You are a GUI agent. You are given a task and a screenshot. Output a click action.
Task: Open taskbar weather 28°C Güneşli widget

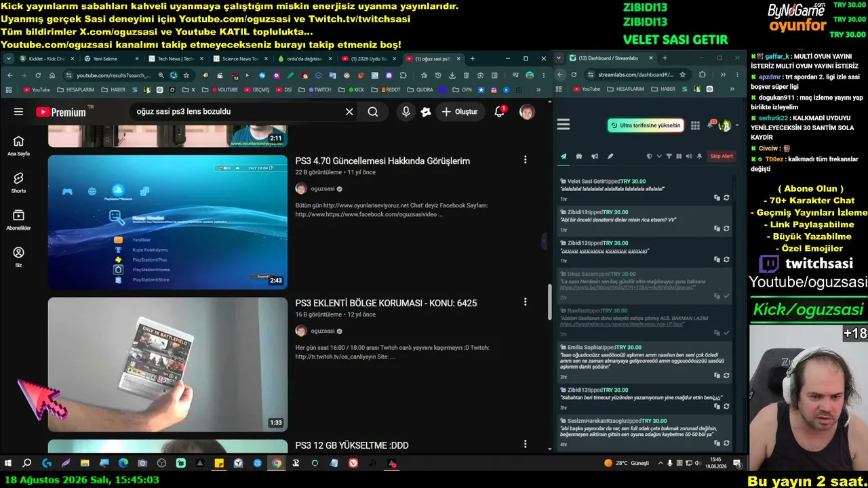(627, 464)
